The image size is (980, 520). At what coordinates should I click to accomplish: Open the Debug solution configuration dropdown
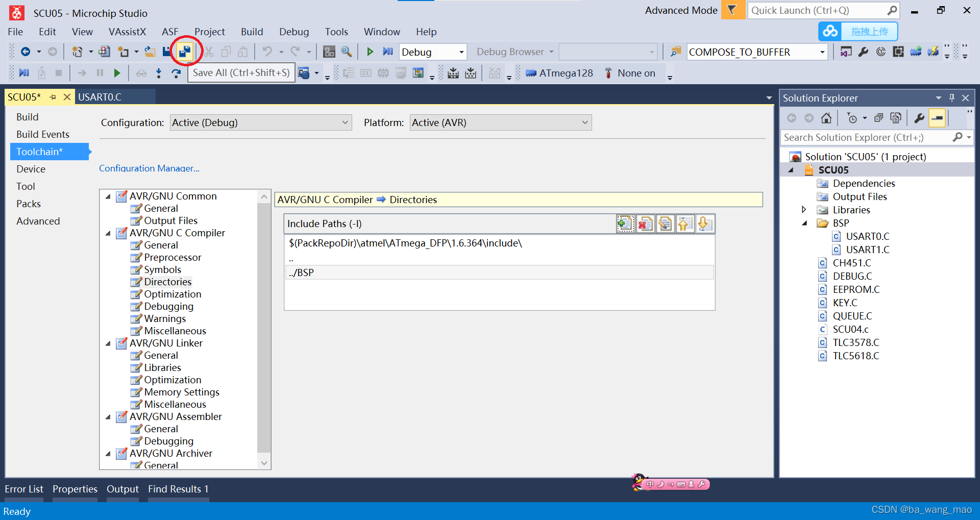pyautogui.click(x=433, y=52)
